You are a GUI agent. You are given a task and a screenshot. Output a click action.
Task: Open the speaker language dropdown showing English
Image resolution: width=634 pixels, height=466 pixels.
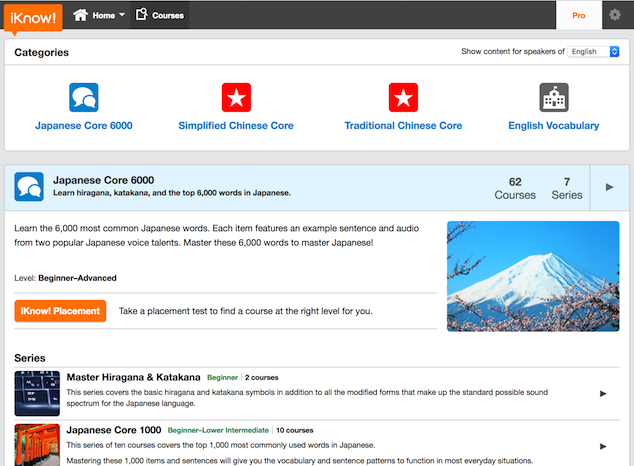(593, 51)
